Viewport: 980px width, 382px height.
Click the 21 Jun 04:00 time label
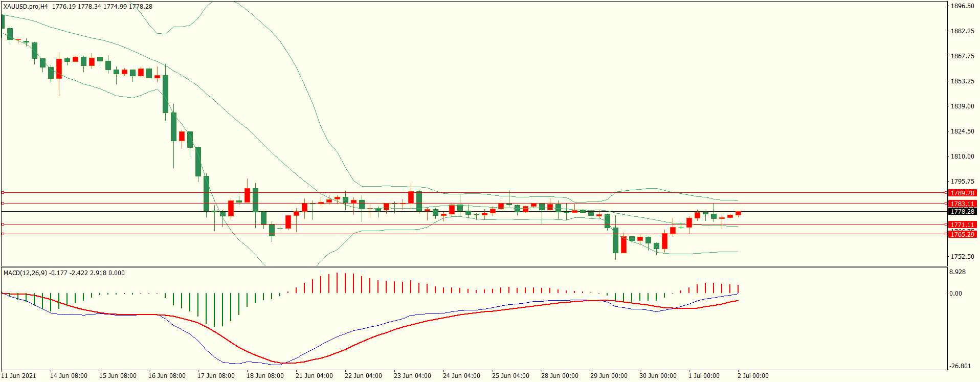(314, 376)
